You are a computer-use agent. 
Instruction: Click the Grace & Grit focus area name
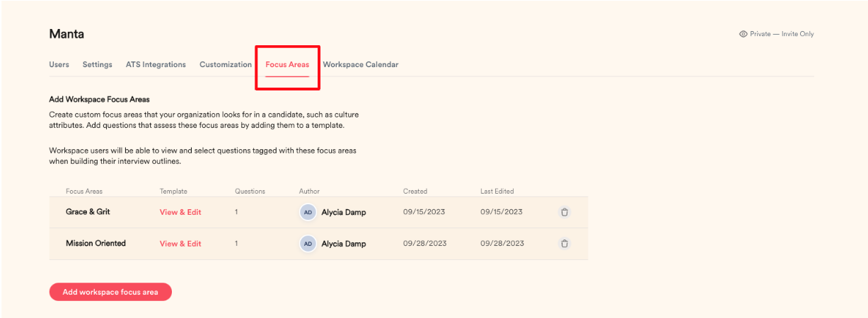88,212
